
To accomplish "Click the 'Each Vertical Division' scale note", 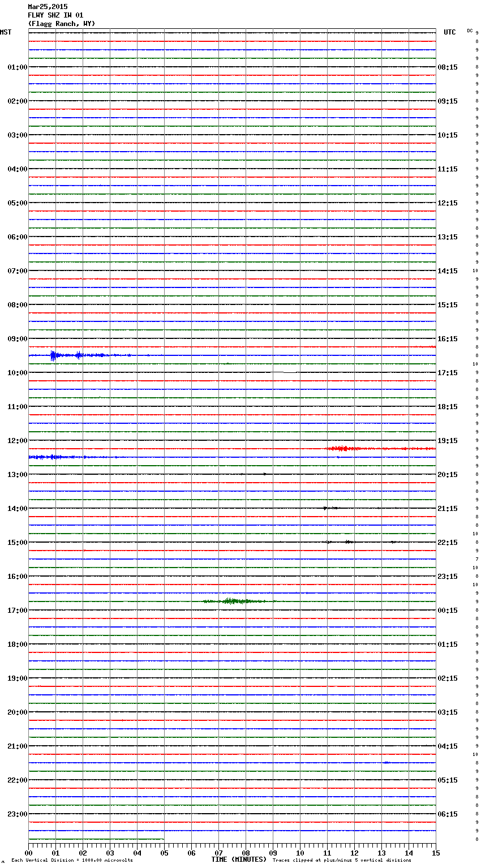I will coord(72,860).
